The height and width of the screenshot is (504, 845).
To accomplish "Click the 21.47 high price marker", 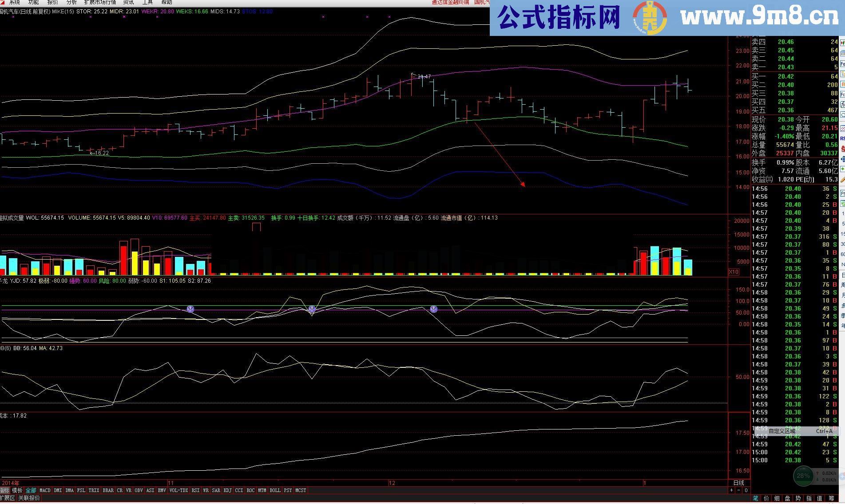I will point(424,77).
